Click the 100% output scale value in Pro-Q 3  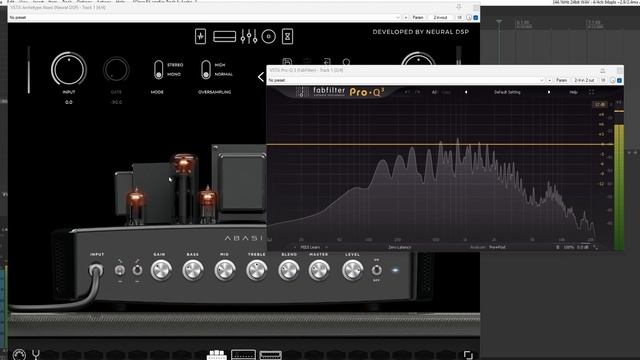[x=569, y=247]
